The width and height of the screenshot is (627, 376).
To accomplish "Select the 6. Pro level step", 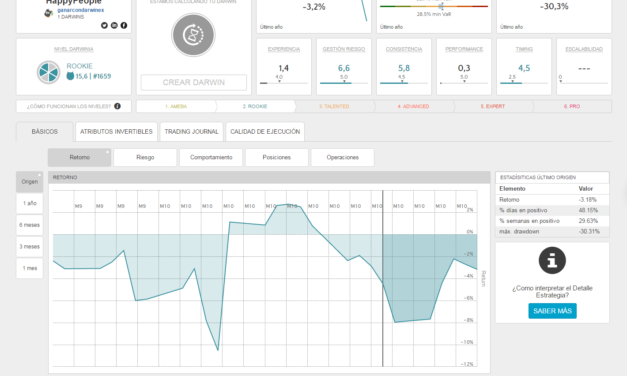I will pyautogui.click(x=572, y=106).
